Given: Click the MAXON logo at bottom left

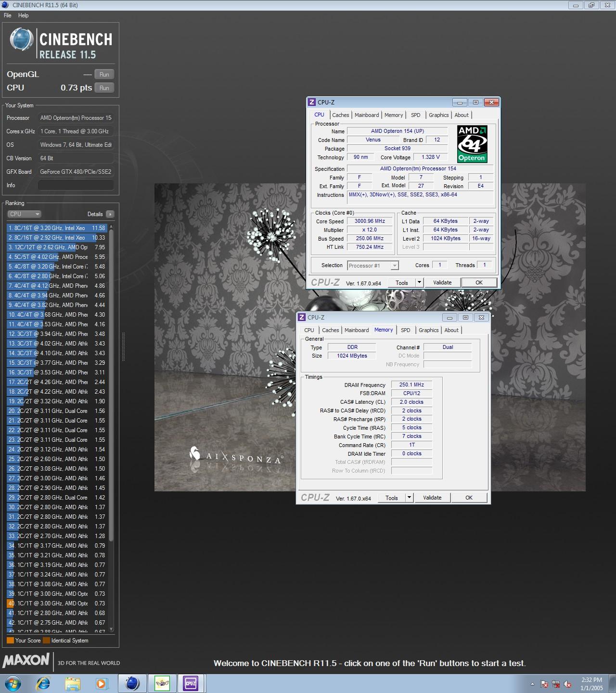Looking at the screenshot, I should click(x=26, y=660).
